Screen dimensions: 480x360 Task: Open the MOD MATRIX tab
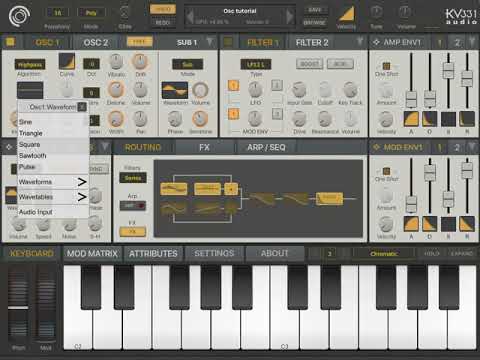92,254
